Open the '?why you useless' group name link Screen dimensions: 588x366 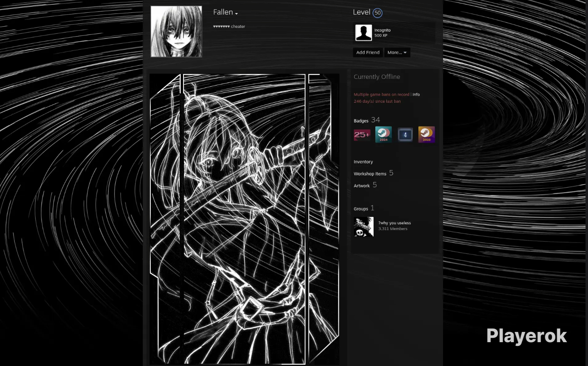[x=395, y=223]
